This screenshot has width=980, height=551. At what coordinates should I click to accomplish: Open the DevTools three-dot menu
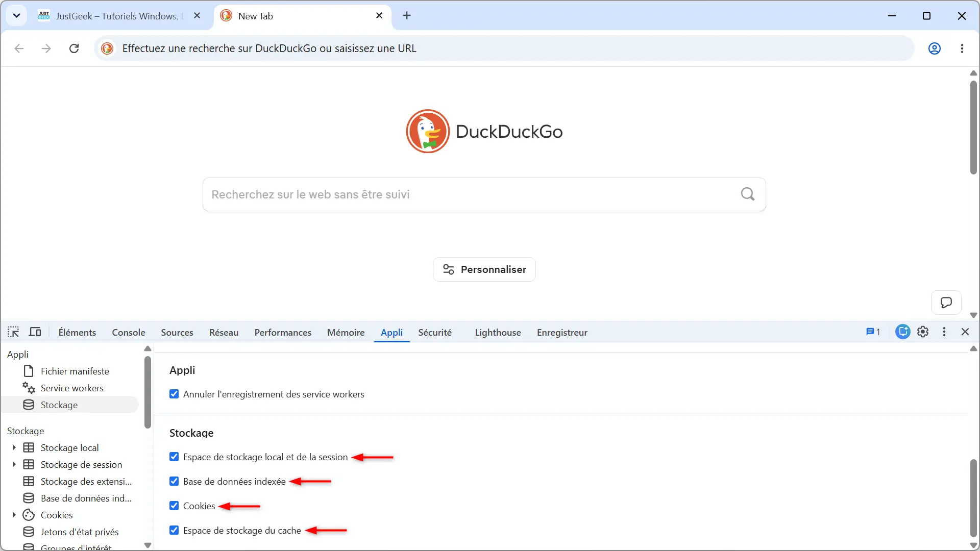point(944,332)
